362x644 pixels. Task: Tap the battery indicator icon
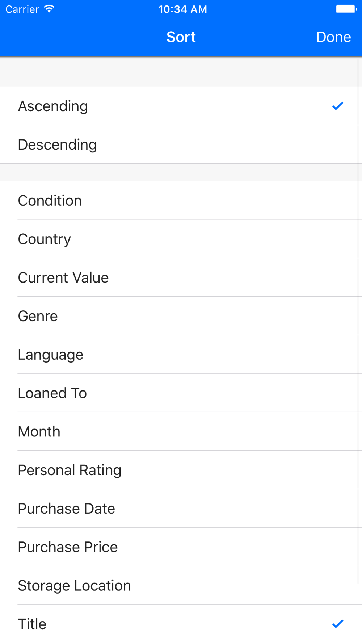pos(346,9)
